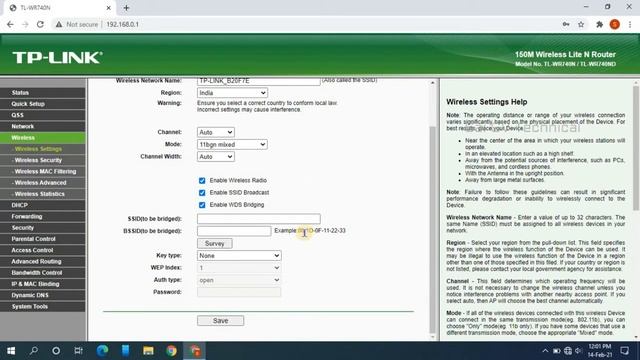Open the Region dropdown set to India

[x=232, y=93]
